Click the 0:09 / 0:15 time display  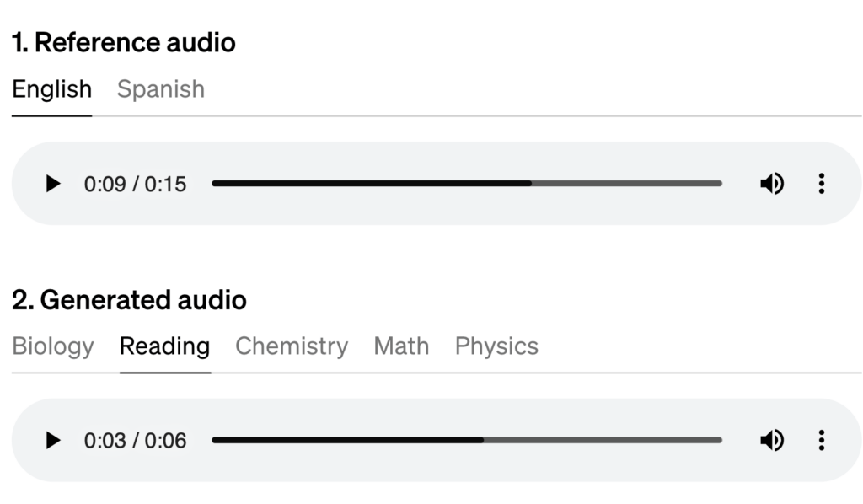click(x=135, y=185)
